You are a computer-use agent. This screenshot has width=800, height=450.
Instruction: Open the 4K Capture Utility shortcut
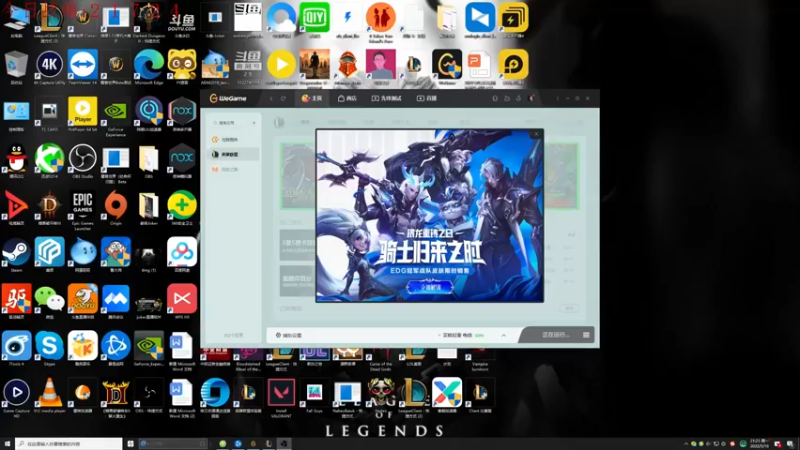click(49, 67)
